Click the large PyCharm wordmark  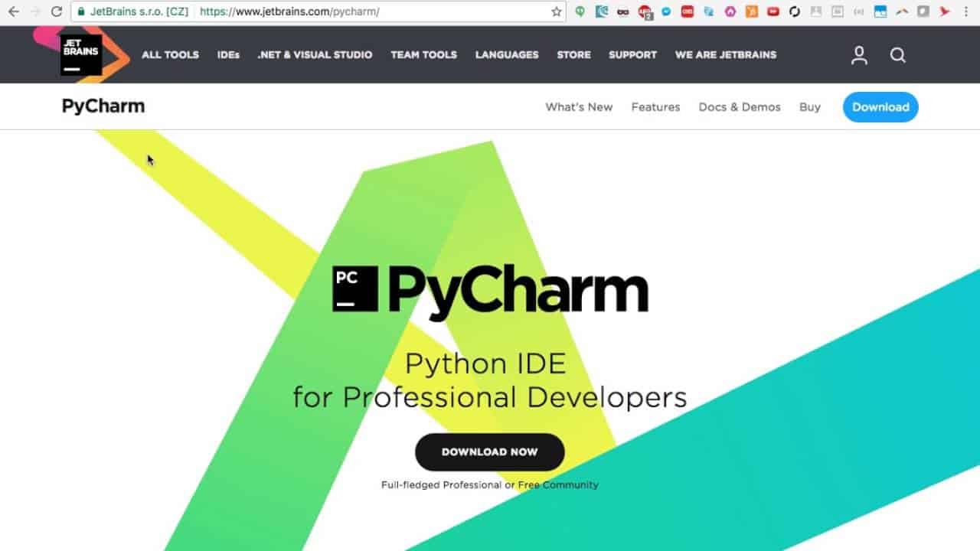(x=518, y=294)
